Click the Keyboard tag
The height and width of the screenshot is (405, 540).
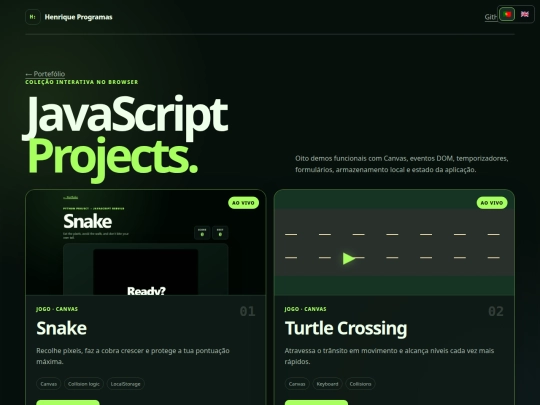click(x=327, y=384)
